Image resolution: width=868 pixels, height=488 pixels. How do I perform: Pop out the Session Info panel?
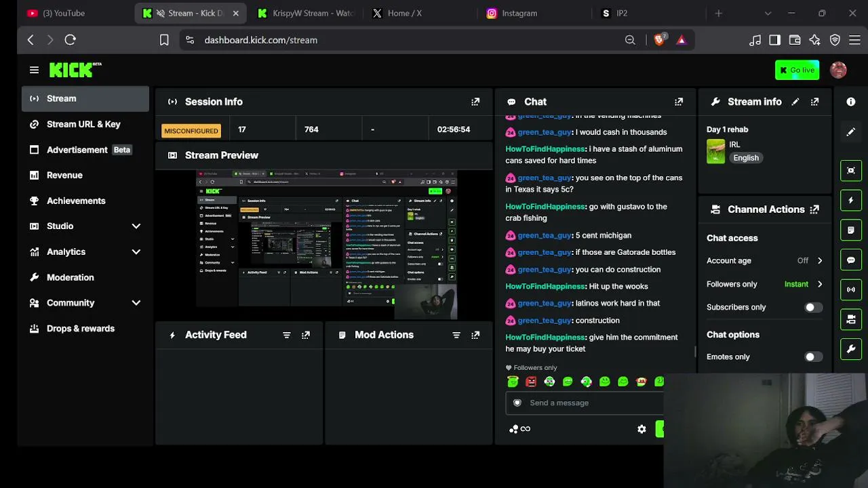475,102
